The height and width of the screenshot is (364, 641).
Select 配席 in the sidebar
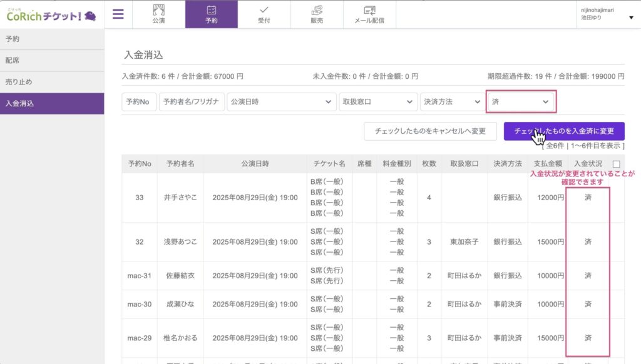[52, 61]
